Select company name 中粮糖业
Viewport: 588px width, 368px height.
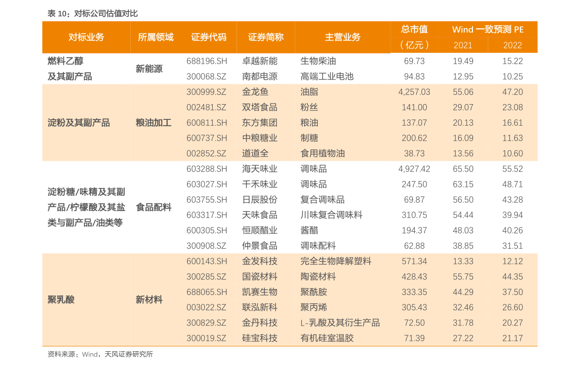coord(260,138)
